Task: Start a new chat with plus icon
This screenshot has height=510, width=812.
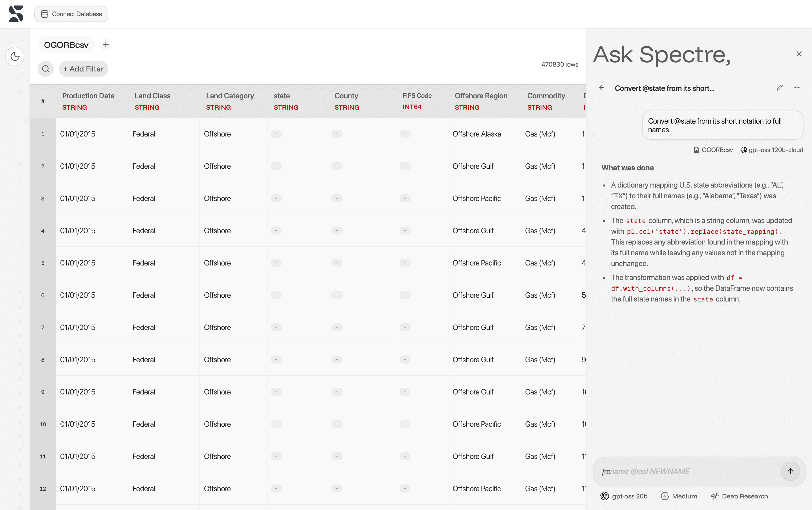Action: click(797, 88)
